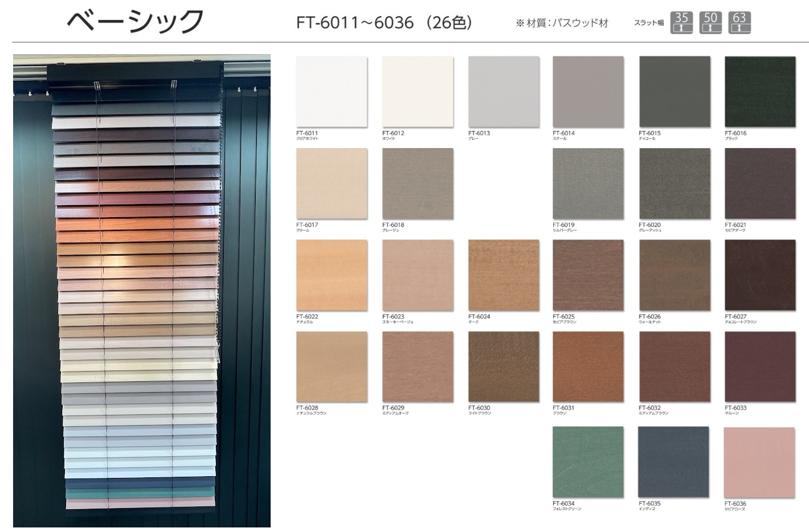
Task: Select the FT-6029 medium oak swatch
Action: pyautogui.click(x=418, y=367)
